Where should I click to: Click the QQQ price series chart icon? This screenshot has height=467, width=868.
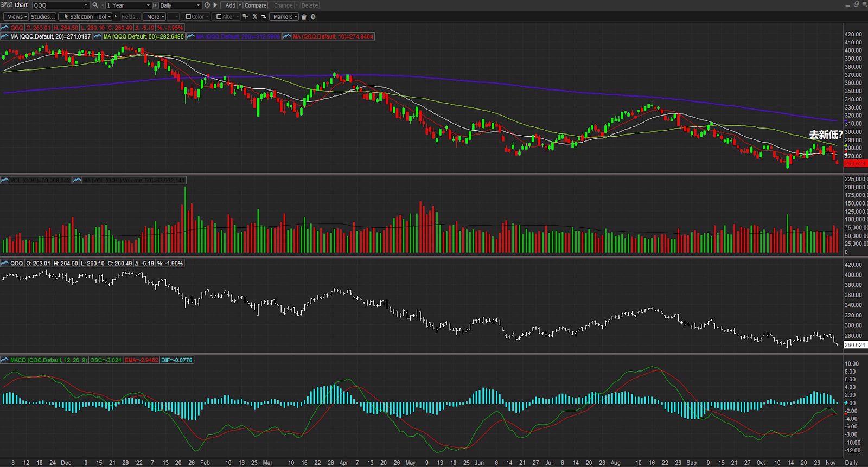click(x=5, y=28)
